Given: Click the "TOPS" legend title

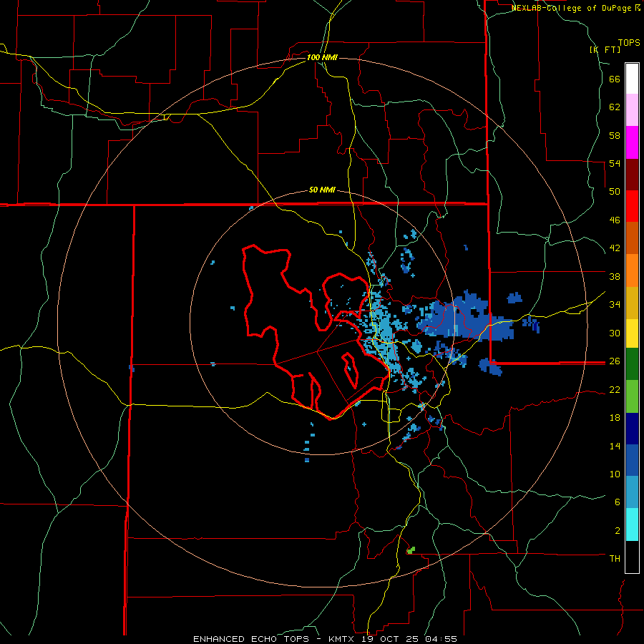Looking at the screenshot, I should point(629,42).
